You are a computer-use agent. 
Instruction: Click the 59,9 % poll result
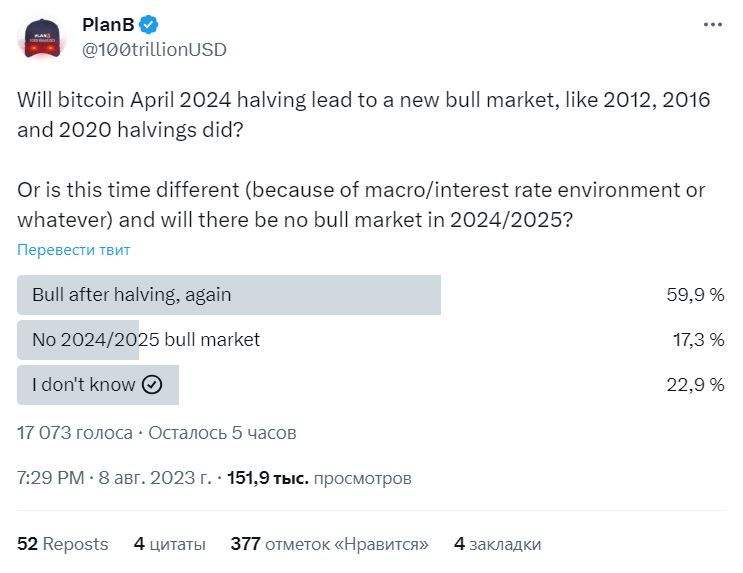(695, 295)
